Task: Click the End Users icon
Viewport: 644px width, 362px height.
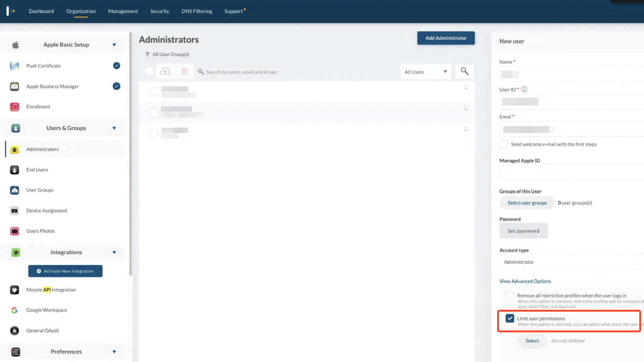Action: pos(15,170)
